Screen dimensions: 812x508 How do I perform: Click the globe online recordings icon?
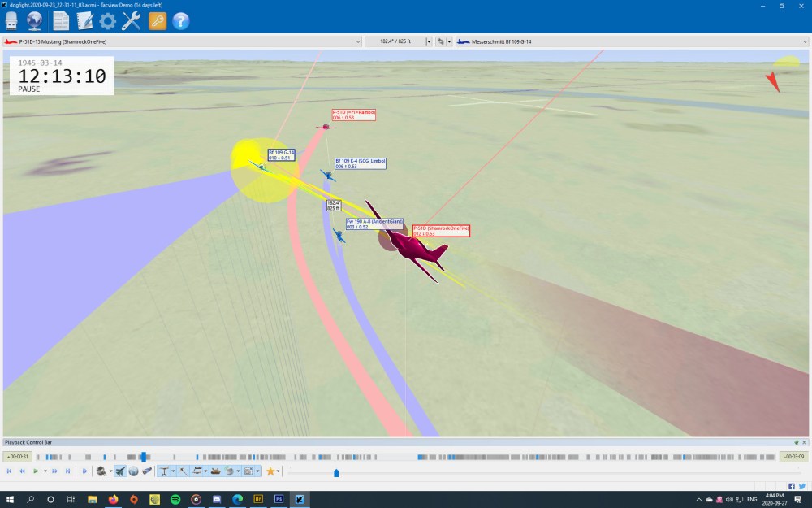pyautogui.click(x=35, y=21)
